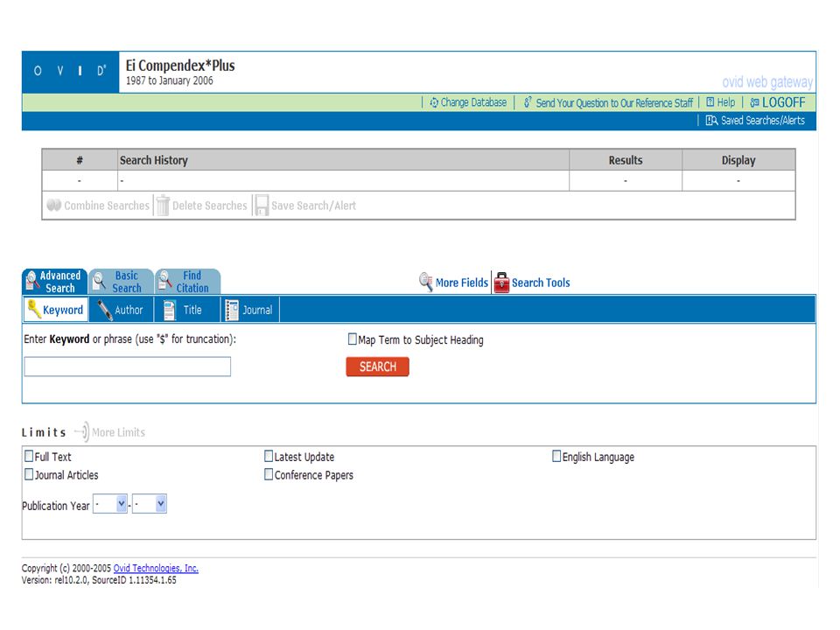Image resolution: width=840 pixels, height=630 pixels.
Task: Click the Display column header
Action: tap(738, 160)
